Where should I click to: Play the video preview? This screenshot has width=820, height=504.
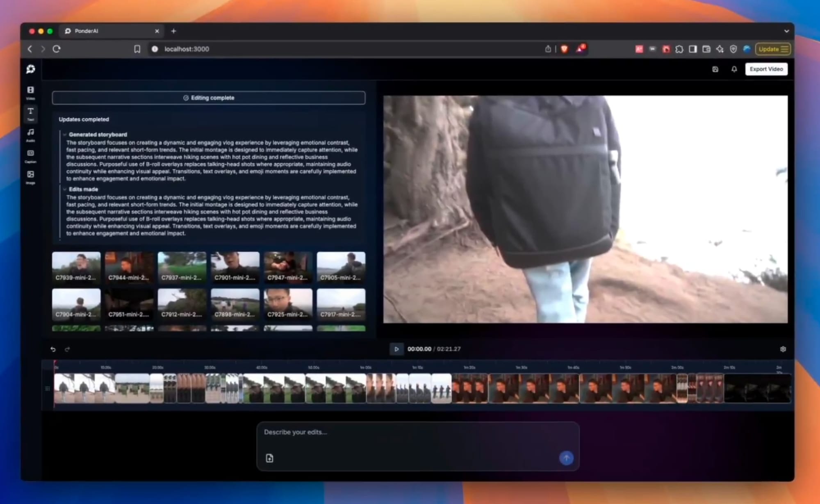coord(396,349)
